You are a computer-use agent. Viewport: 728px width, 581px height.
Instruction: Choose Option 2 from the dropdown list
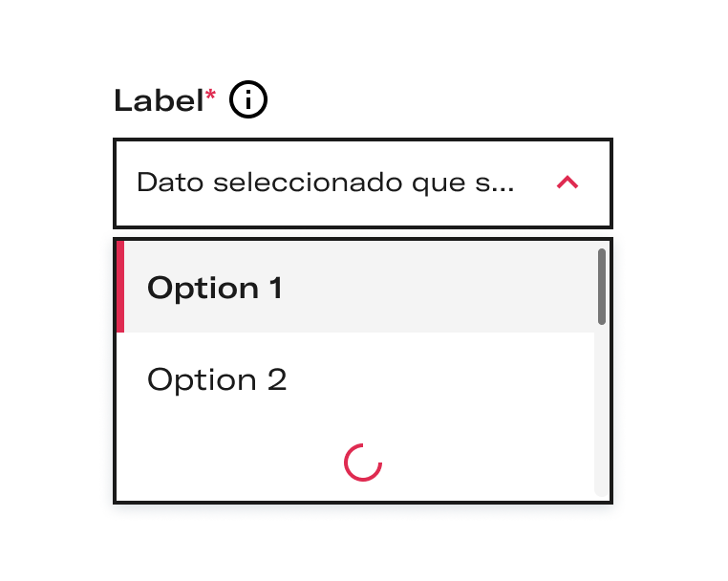[x=216, y=379]
